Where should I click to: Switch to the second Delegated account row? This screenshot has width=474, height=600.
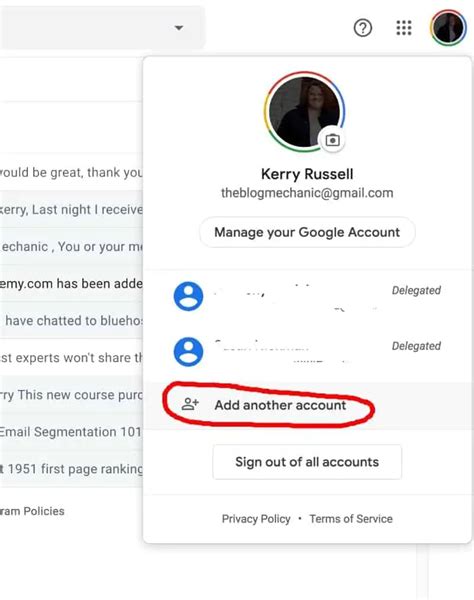click(x=307, y=352)
